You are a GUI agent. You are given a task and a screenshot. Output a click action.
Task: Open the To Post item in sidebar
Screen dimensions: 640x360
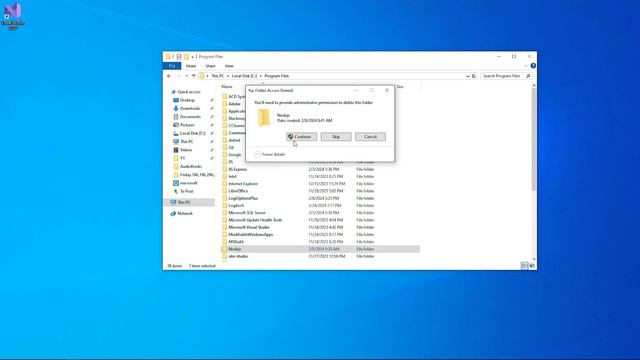pos(187,191)
